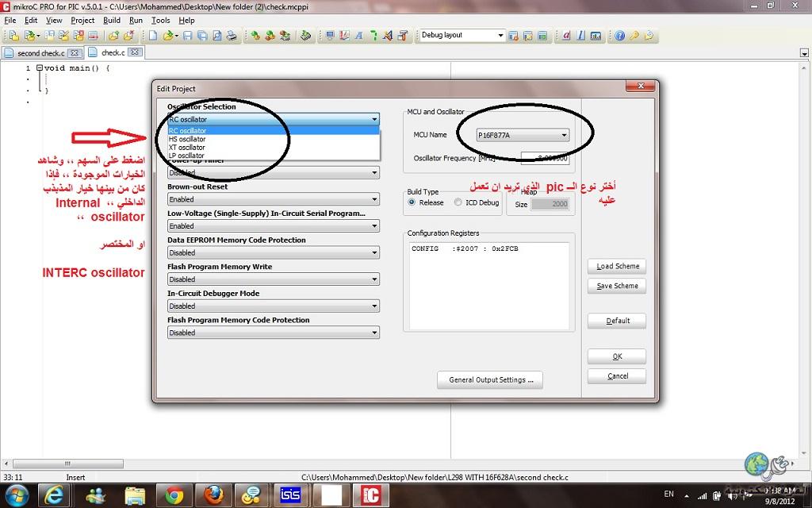
Task: Click the View Listing 'l' icon
Action: point(581,36)
